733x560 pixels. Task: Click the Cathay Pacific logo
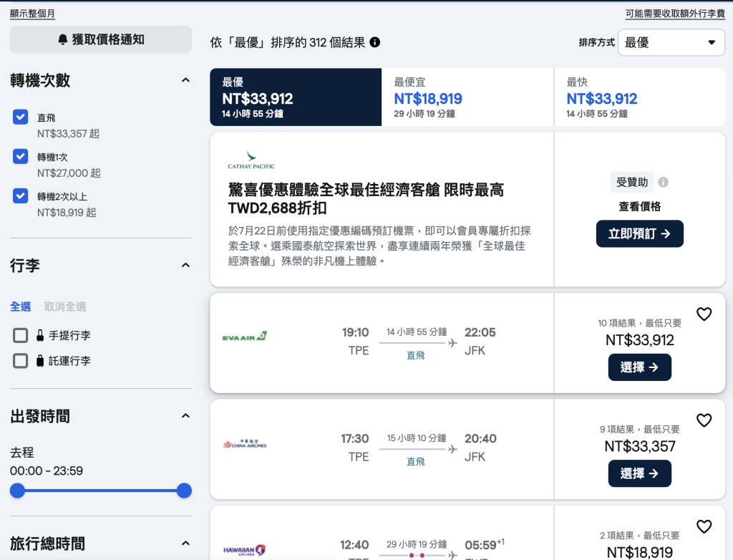[x=251, y=160]
